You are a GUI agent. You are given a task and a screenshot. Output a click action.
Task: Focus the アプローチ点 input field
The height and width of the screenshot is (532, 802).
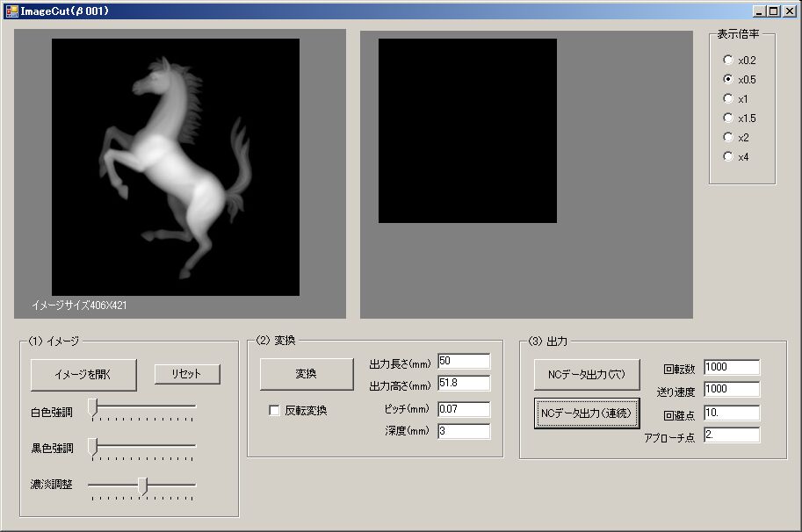point(732,435)
